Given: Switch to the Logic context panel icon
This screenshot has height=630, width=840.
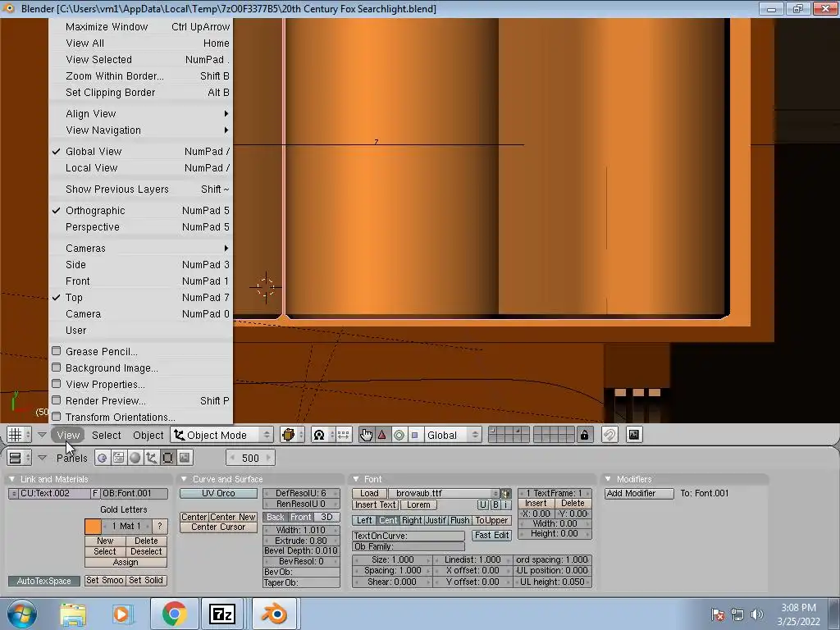Looking at the screenshot, I should tap(103, 458).
